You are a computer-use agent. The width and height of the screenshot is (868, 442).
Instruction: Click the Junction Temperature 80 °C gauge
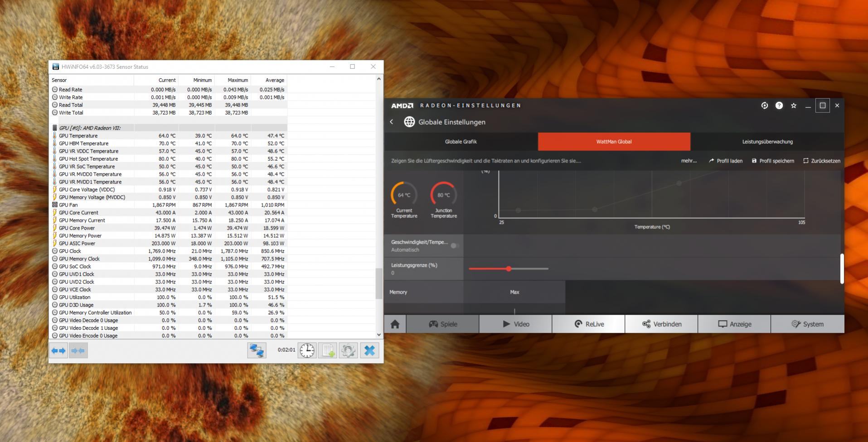click(x=444, y=195)
